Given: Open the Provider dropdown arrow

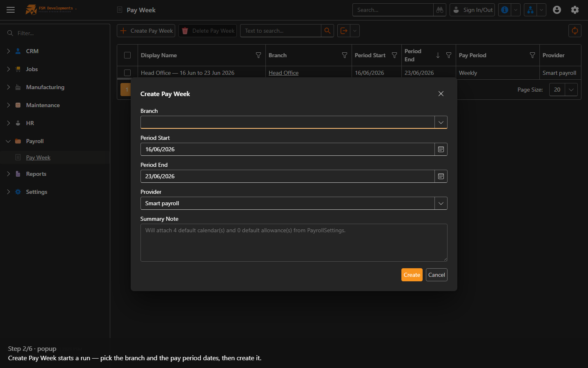Looking at the screenshot, I should [x=441, y=203].
